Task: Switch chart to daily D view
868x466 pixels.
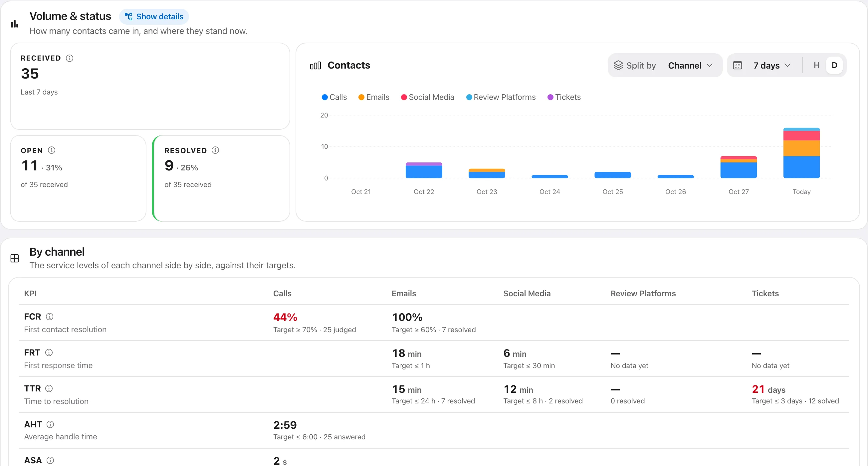Action: click(834, 65)
